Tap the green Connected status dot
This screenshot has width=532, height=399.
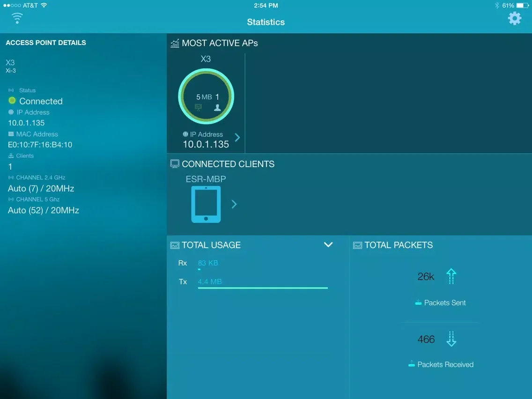12,100
